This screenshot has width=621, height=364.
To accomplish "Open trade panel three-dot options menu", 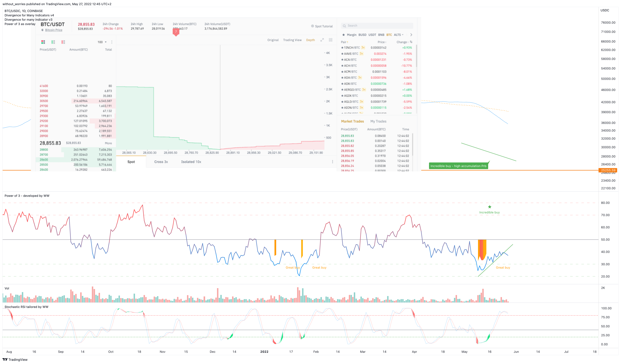I will click(332, 162).
